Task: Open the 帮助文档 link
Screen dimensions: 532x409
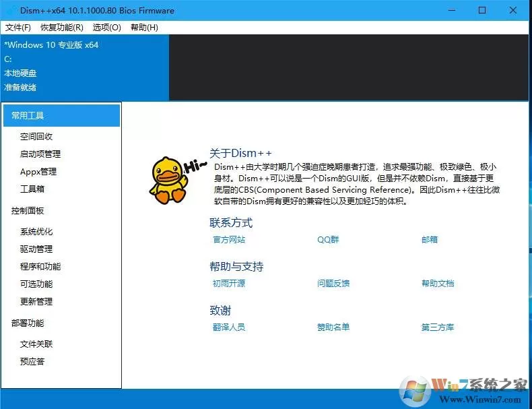Action: (x=438, y=284)
